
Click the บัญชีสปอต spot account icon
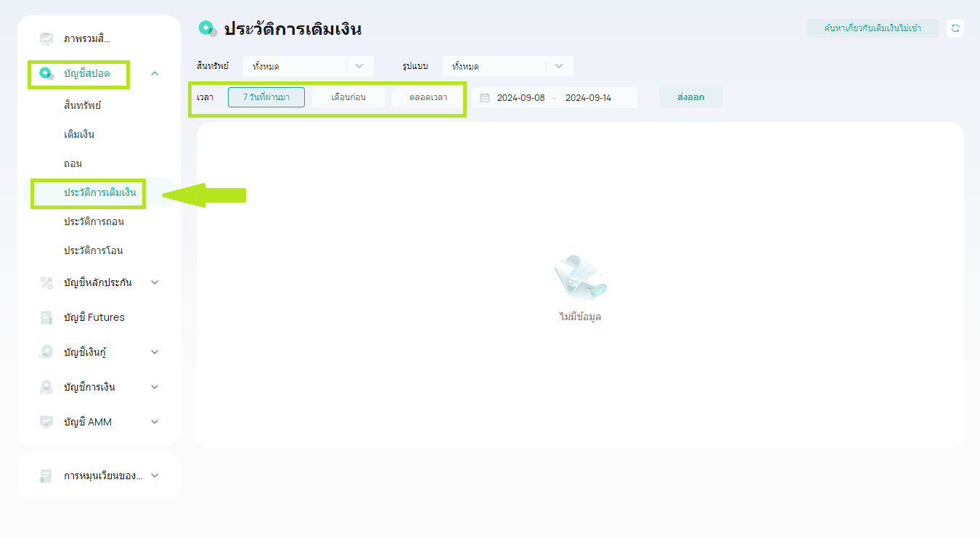tap(46, 73)
